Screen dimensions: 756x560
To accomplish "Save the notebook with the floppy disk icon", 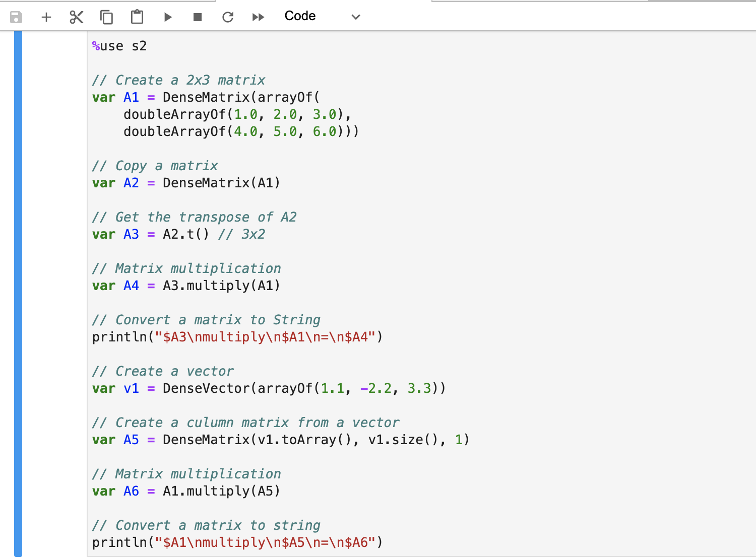I will tap(16, 17).
